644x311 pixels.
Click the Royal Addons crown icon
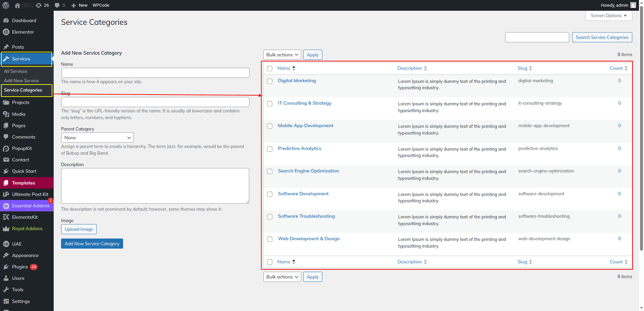[6, 228]
